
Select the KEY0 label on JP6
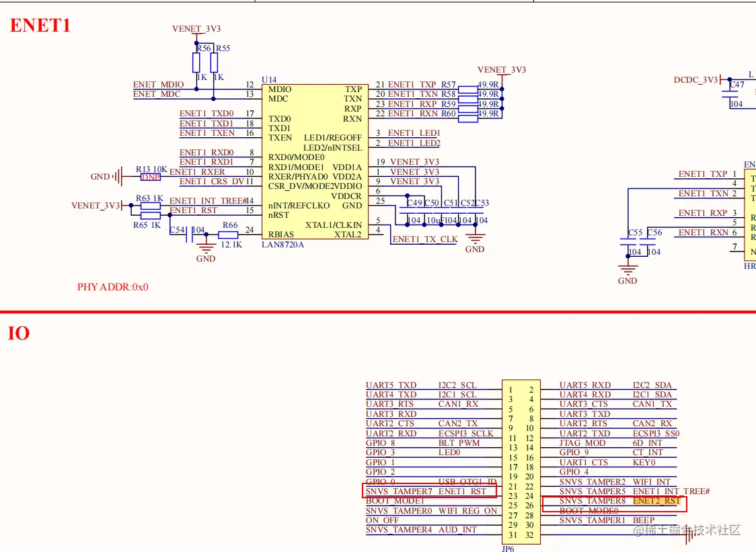(x=644, y=463)
